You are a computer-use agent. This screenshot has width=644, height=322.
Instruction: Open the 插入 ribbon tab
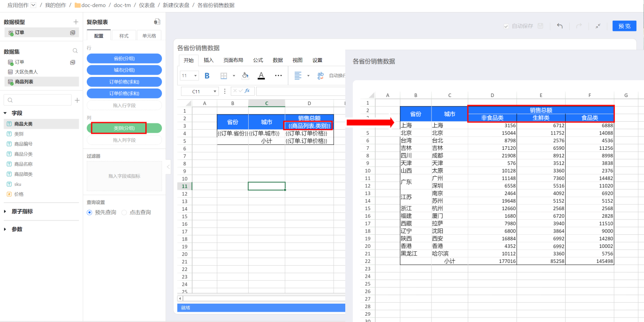(x=208, y=60)
